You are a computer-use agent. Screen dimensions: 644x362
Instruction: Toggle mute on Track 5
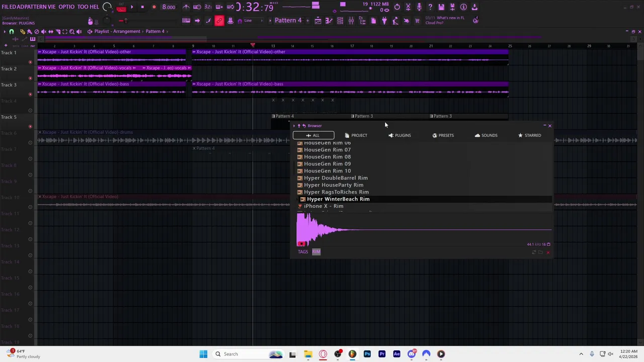(x=30, y=127)
